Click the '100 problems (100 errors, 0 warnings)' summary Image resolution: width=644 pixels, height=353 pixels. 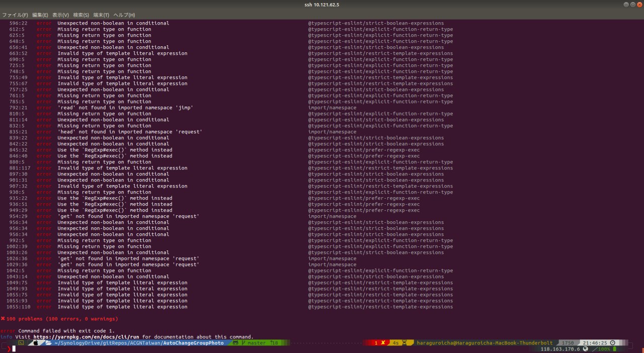[x=62, y=319]
